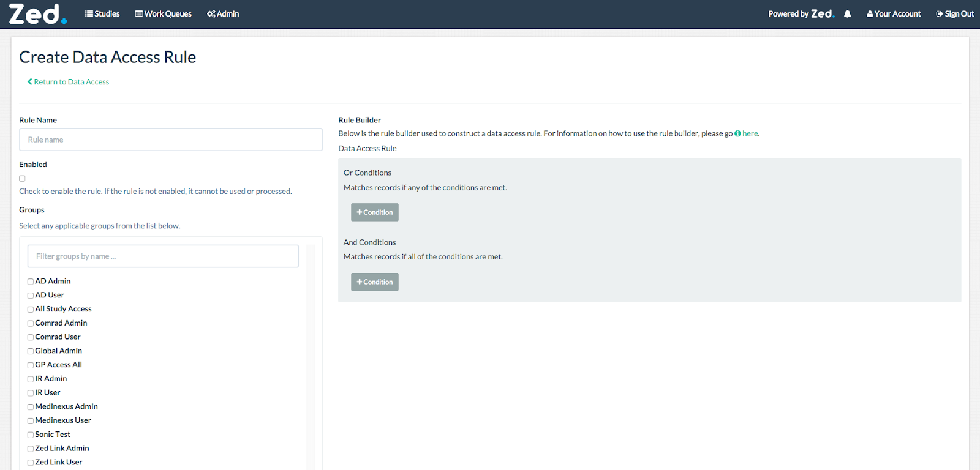Toggle the Enabled checkbox
The image size is (980, 470).
click(x=22, y=179)
